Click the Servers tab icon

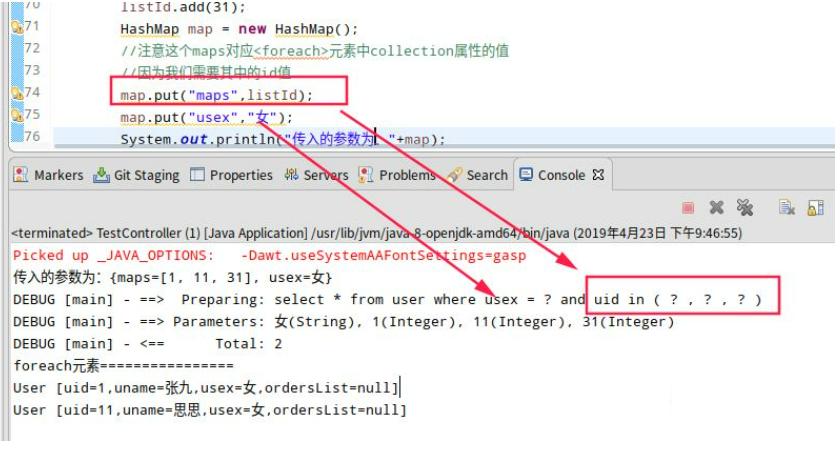click(291, 175)
